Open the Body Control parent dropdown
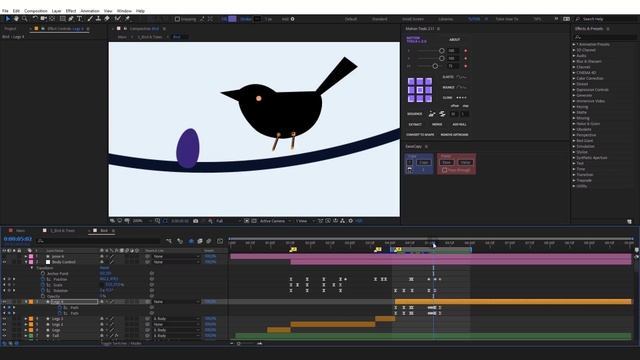 [x=176, y=262]
